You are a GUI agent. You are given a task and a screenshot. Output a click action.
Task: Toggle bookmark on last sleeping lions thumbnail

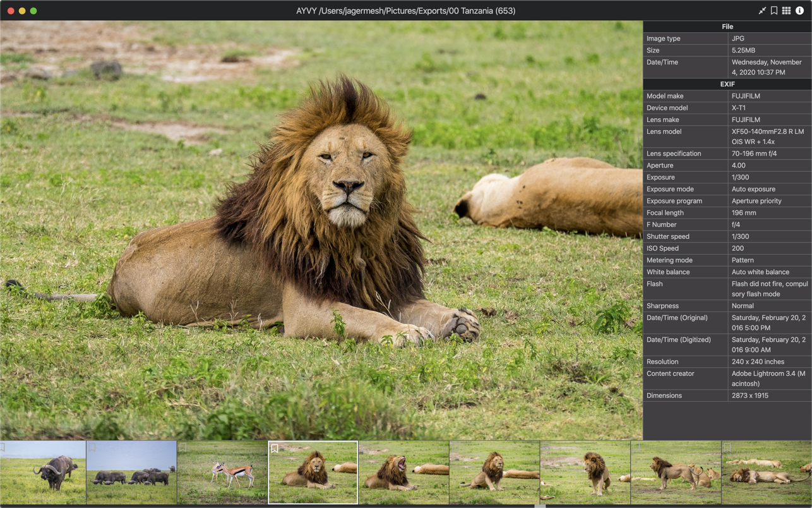pyautogui.click(x=727, y=447)
